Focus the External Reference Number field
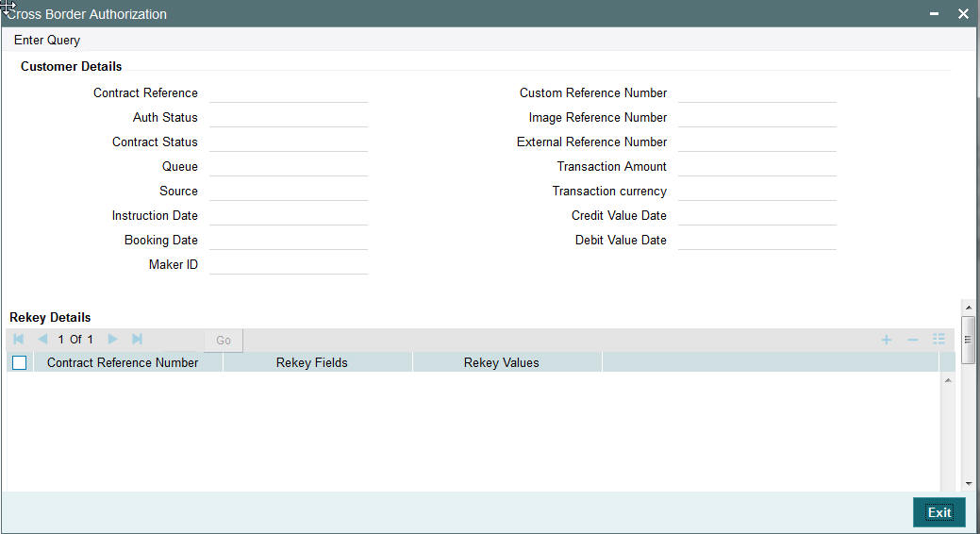Viewport: 980px width, 534px height. [x=756, y=142]
